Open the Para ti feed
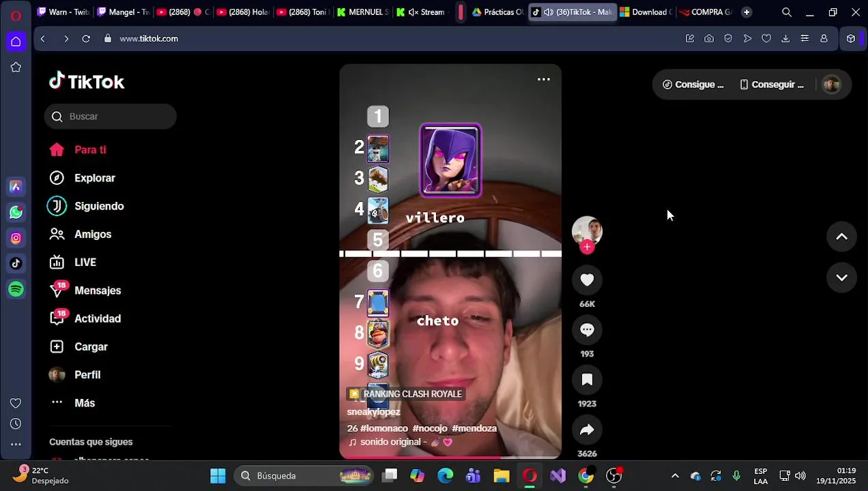The height and width of the screenshot is (491, 868). 78,150
